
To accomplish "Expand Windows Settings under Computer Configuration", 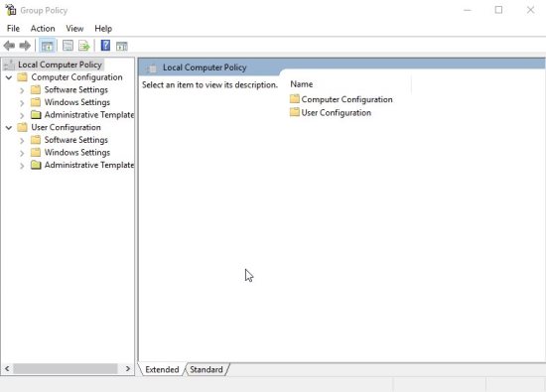I will pyautogui.click(x=22, y=103).
